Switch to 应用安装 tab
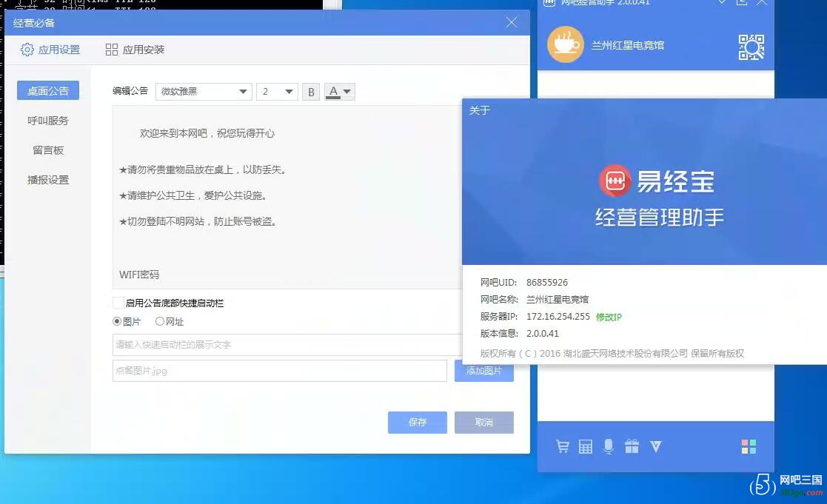This screenshot has width=827, height=504. point(135,50)
